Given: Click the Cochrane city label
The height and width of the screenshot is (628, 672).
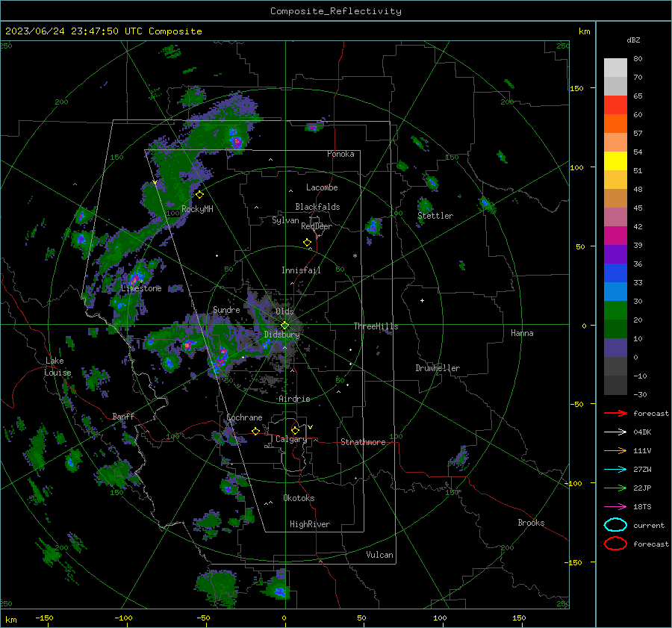Looking at the screenshot, I should tap(244, 417).
